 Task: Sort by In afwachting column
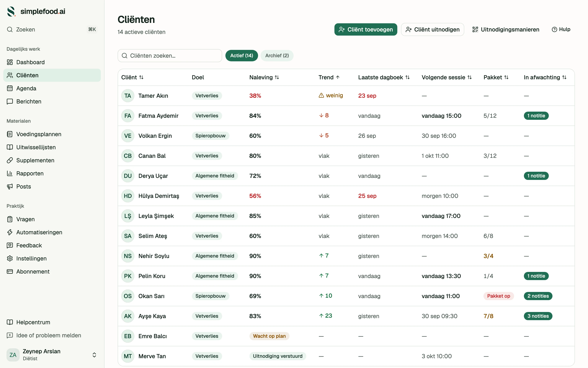(x=545, y=77)
